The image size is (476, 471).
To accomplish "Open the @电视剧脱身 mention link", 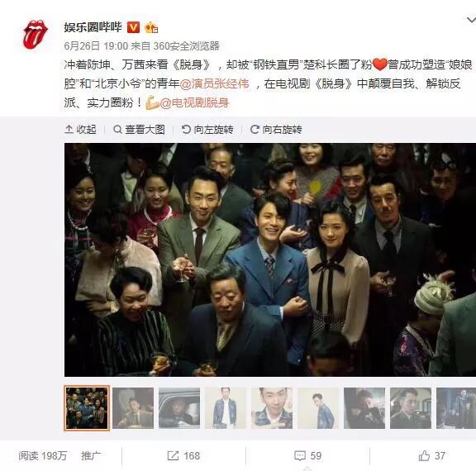I will point(194,102).
